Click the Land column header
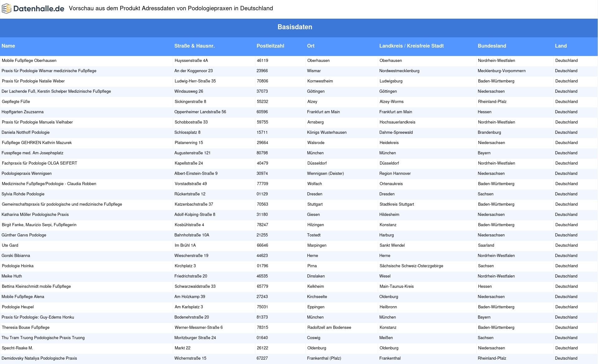The image size is (598, 364). pyautogui.click(x=561, y=46)
